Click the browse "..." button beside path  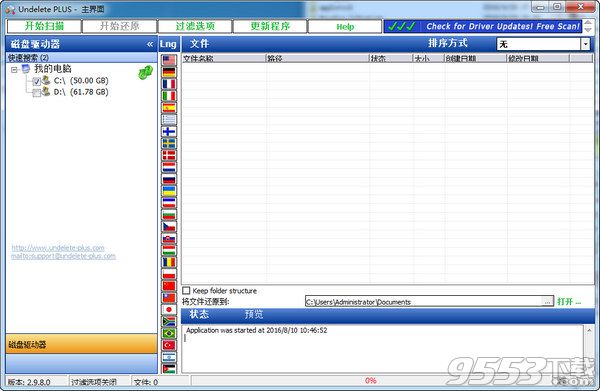click(548, 302)
